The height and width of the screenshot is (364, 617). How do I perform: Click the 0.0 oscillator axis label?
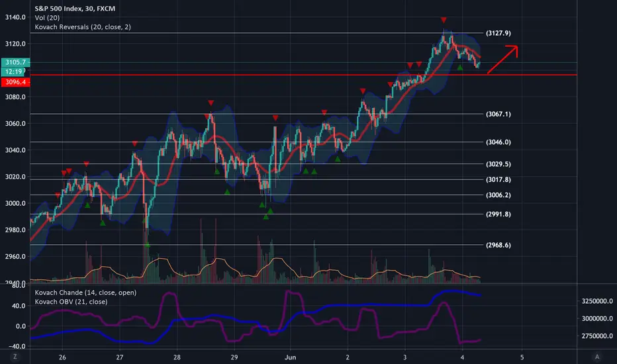coord(20,326)
